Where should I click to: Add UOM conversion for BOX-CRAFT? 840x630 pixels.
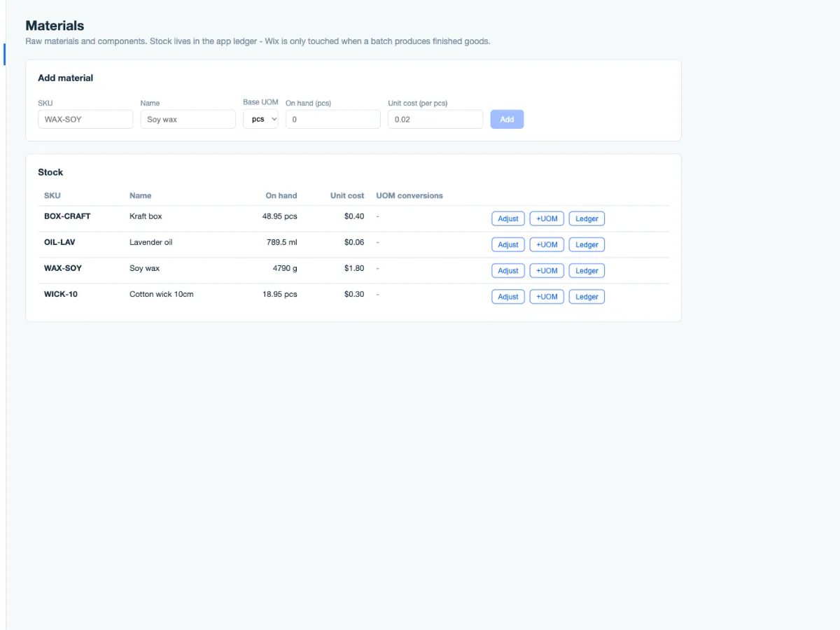547,218
